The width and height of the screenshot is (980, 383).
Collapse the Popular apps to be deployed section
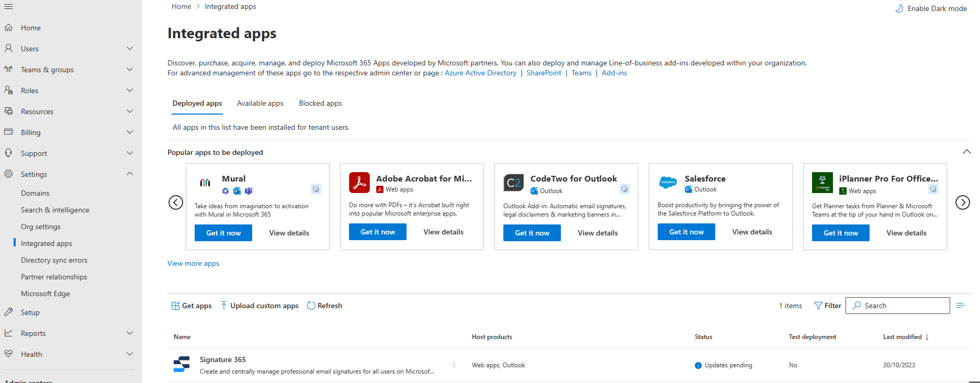pos(966,152)
